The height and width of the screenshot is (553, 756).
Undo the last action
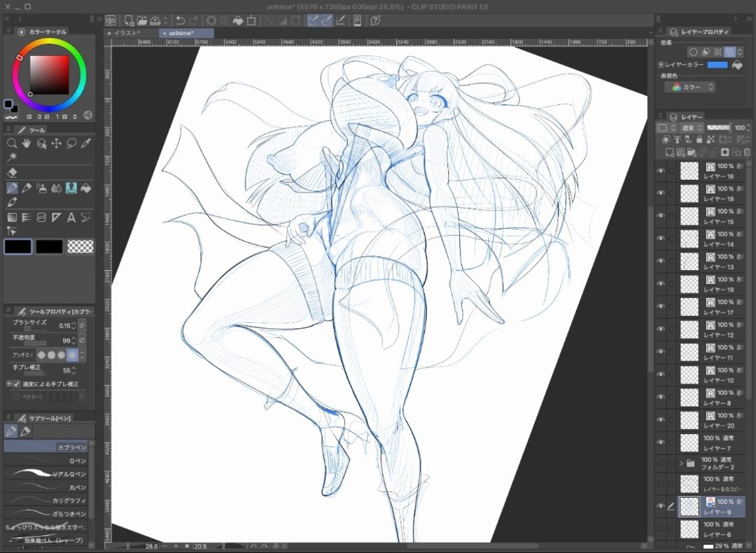(x=181, y=20)
